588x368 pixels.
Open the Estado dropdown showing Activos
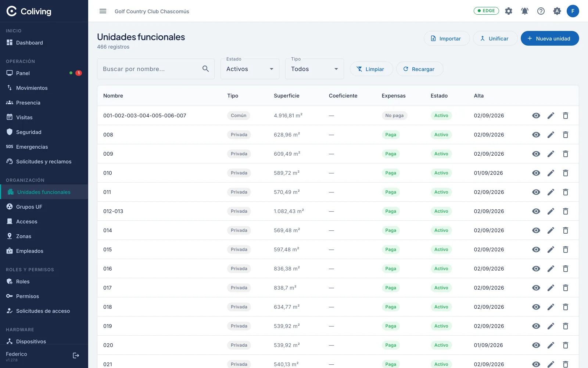click(250, 69)
